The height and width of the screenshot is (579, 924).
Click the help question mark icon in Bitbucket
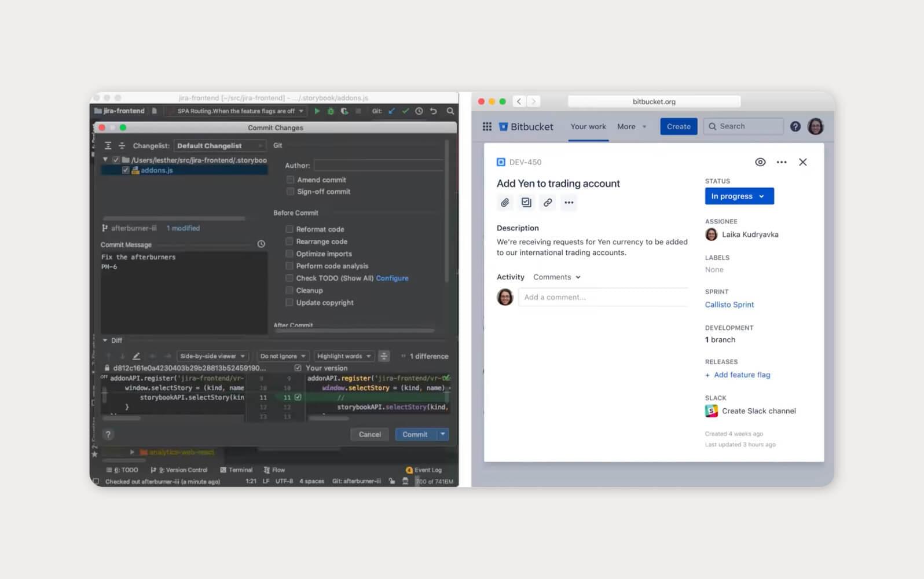795,127
